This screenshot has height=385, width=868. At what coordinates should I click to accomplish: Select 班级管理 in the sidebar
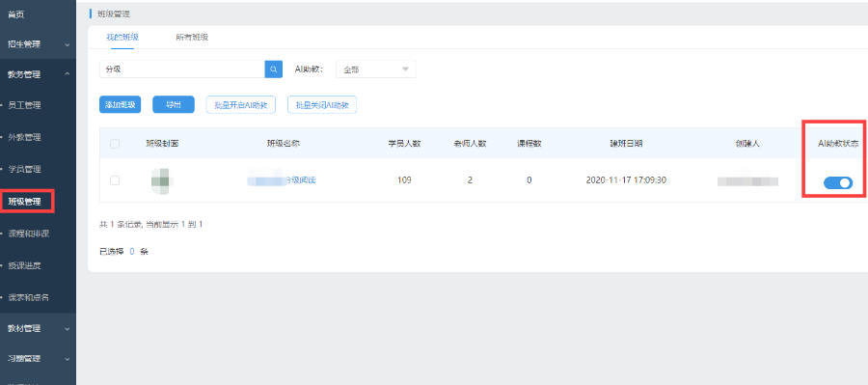point(24,202)
